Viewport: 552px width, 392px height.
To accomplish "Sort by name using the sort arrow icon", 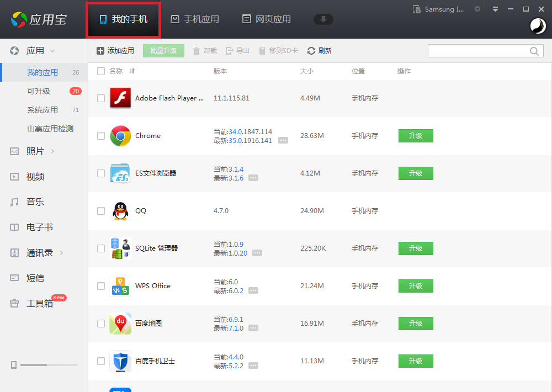I will click(x=132, y=71).
